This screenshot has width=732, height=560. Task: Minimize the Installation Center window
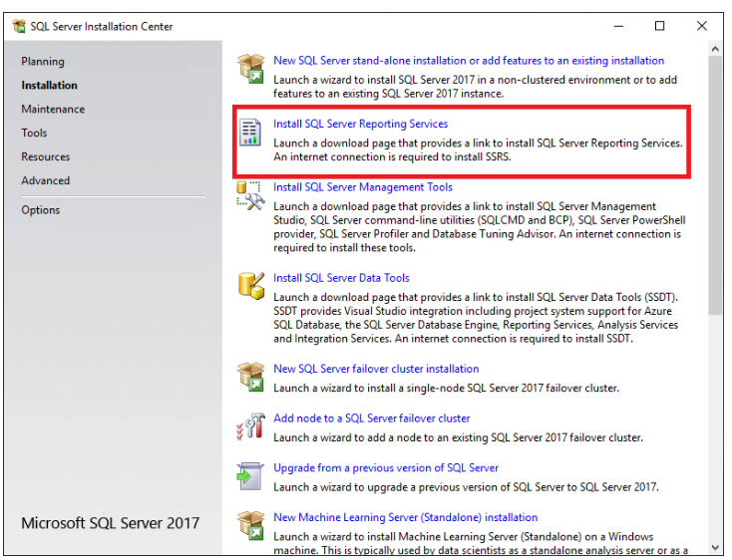point(618,26)
